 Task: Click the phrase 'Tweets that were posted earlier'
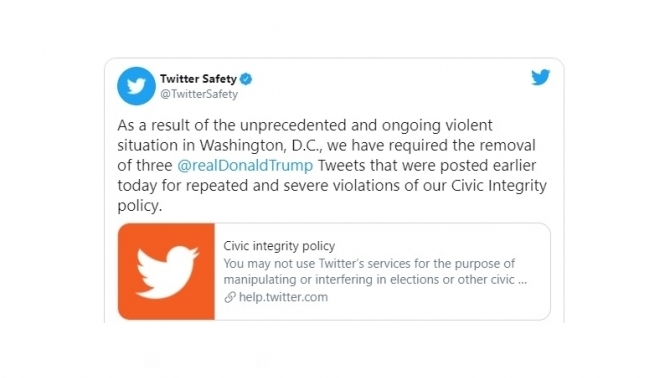(427, 165)
